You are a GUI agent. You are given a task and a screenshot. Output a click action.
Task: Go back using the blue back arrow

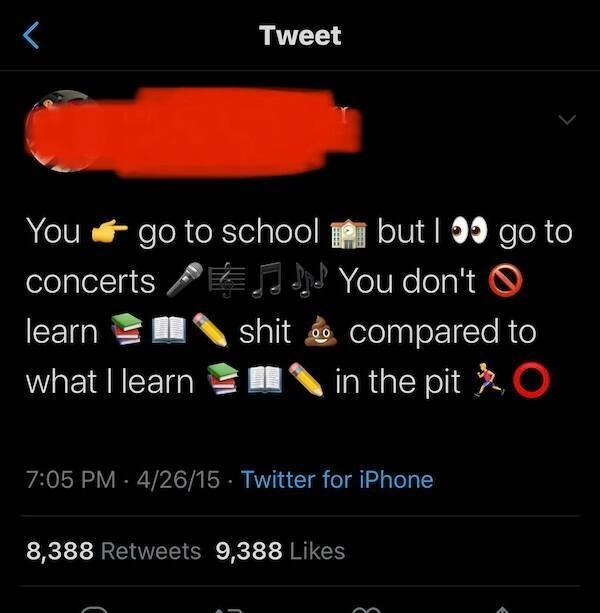click(31, 36)
